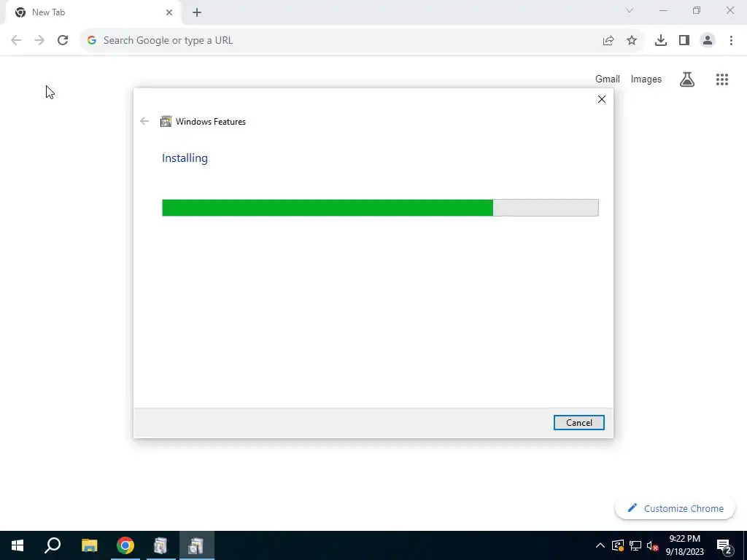Bookmark this tab with the star icon
The width and height of the screenshot is (747, 560).
(632, 40)
